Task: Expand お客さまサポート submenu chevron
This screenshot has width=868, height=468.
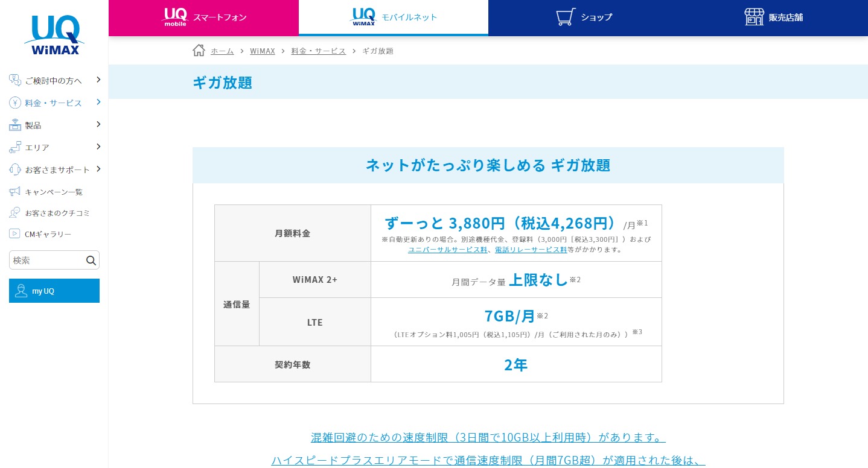Action: [98, 168]
